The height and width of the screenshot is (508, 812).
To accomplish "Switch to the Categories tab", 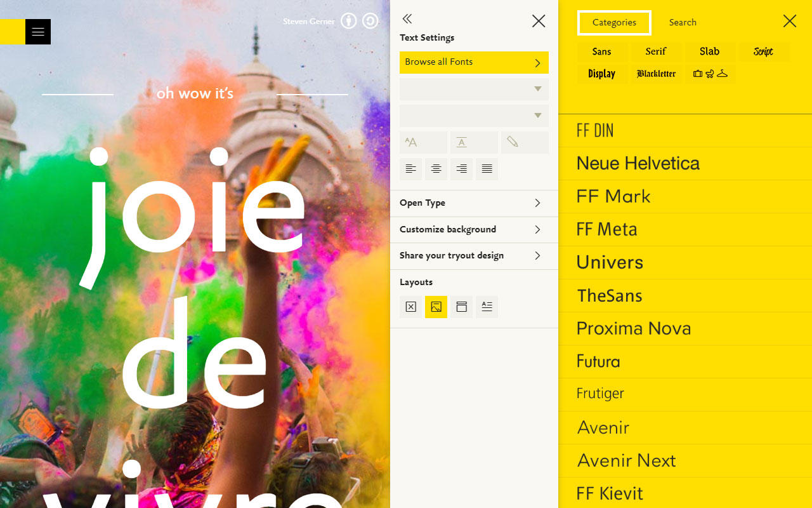I will pyautogui.click(x=614, y=23).
